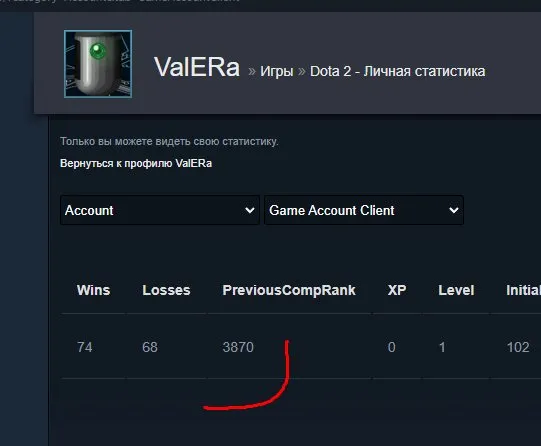This screenshot has width=541, height=446.
Task: Return via Вернуться к профилю ValERa link
Action: pos(136,163)
